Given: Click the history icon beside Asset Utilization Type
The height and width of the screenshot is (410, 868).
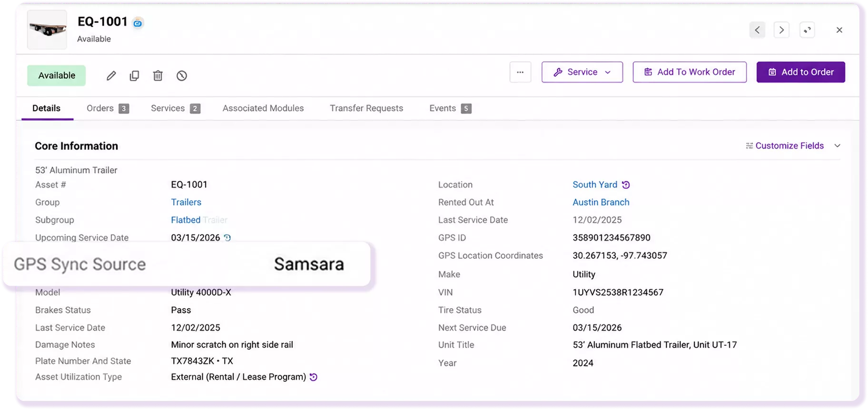Looking at the screenshot, I should (313, 377).
